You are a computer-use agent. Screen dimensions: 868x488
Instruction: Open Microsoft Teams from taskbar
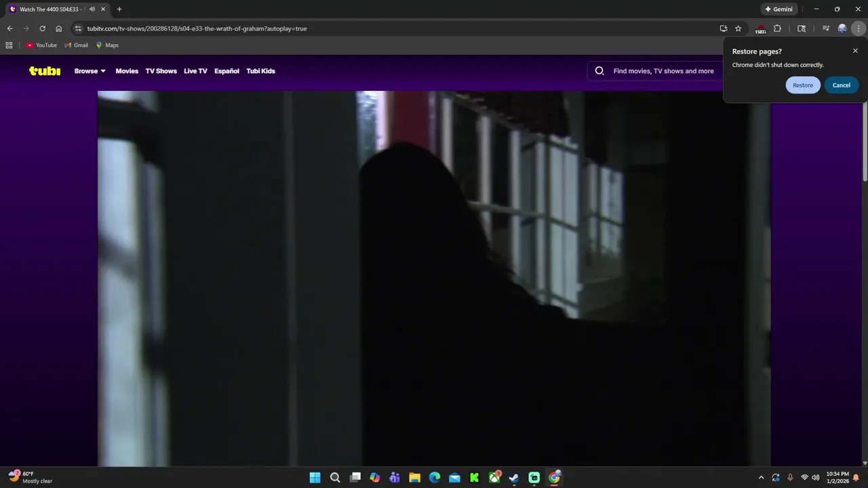tap(395, 477)
